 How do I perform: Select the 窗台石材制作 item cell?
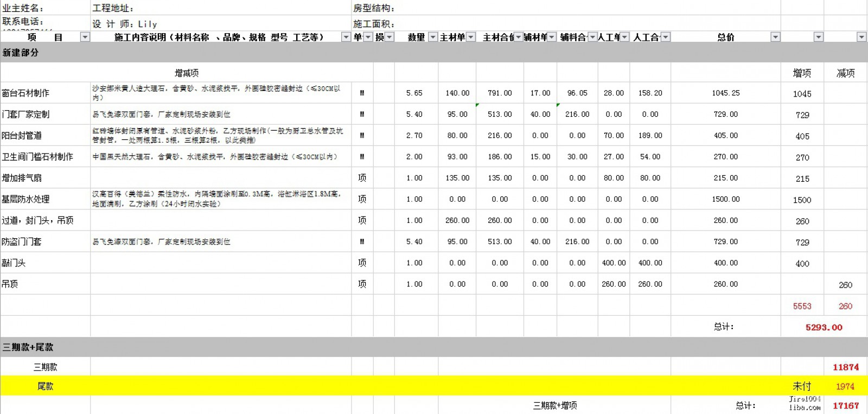click(25, 93)
